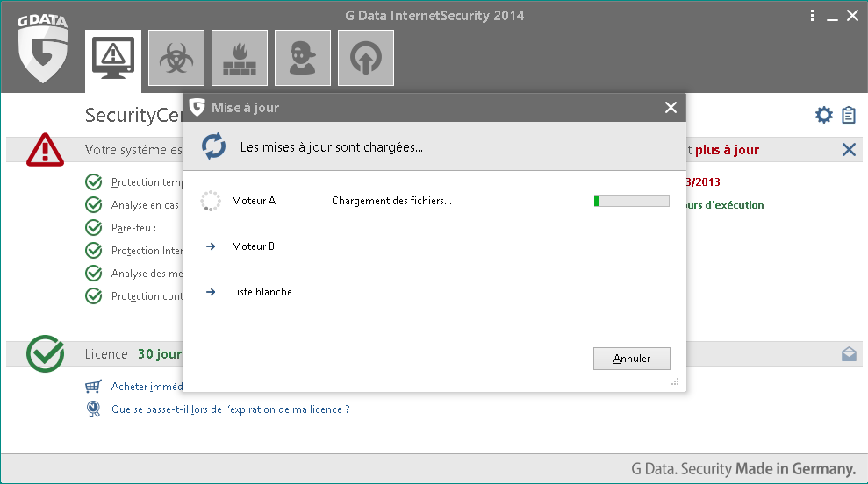
Task: Dismiss the system status warning row
Action: (849, 149)
